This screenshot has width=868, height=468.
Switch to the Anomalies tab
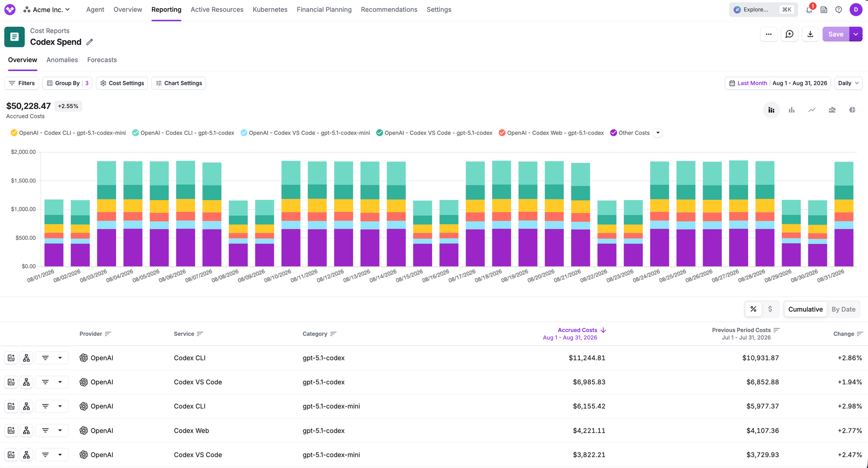[x=62, y=60]
